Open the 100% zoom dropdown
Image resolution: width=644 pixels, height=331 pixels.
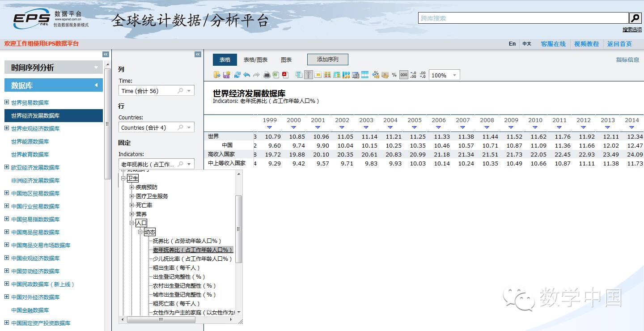click(x=455, y=75)
